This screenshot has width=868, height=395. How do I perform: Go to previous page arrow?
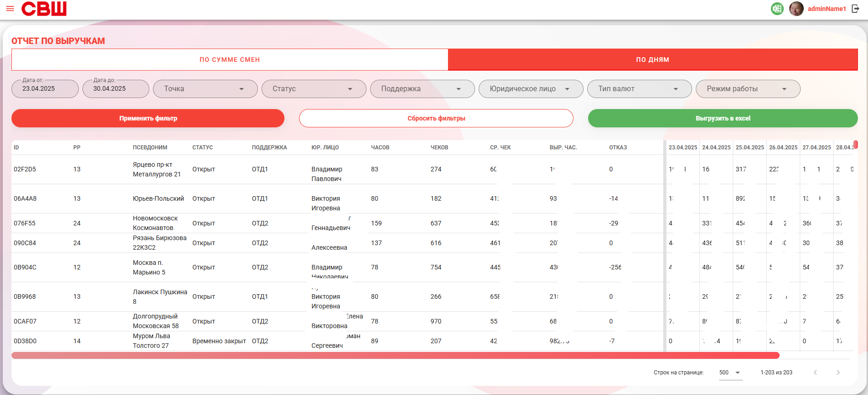tap(815, 373)
